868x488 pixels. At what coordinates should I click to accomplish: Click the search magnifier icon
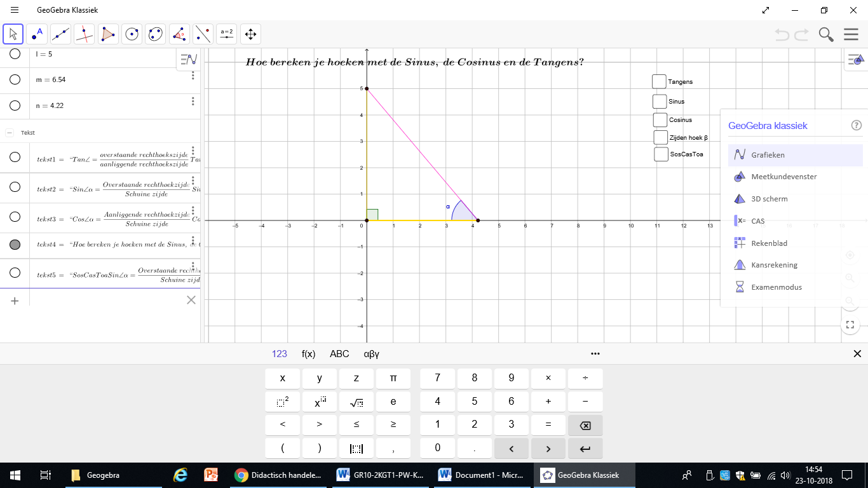pos(825,34)
